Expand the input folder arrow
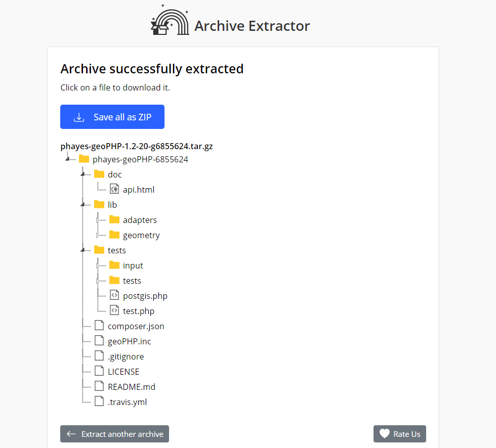Image resolution: width=496 pixels, height=448 pixels. (98, 266)
